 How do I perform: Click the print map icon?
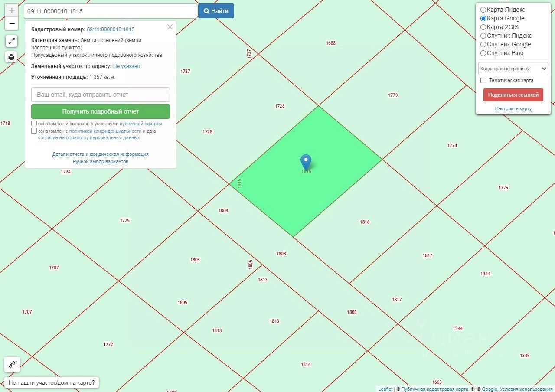(12, 57)
